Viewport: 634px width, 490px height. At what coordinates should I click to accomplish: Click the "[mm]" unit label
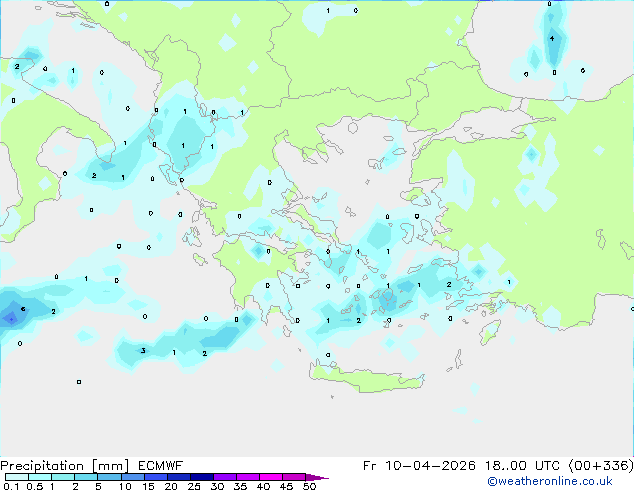pyautogui.click(x=110, y=466)
